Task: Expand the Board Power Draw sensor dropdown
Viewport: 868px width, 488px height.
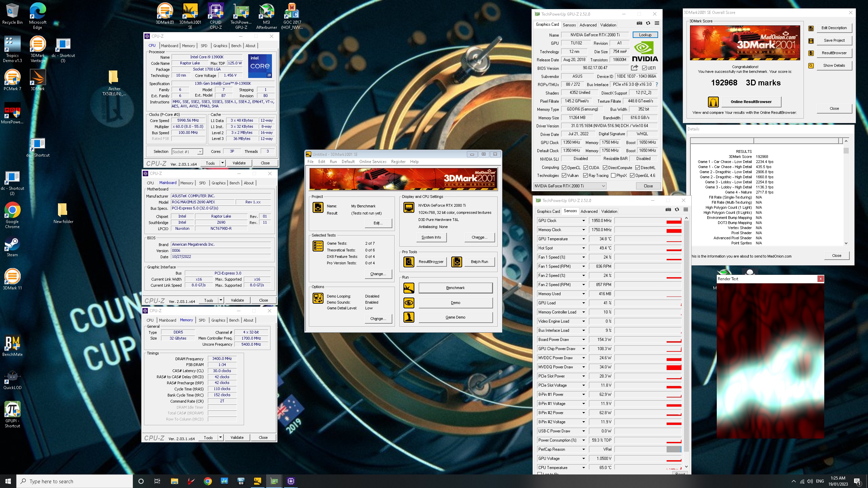Action: (584, 340)
